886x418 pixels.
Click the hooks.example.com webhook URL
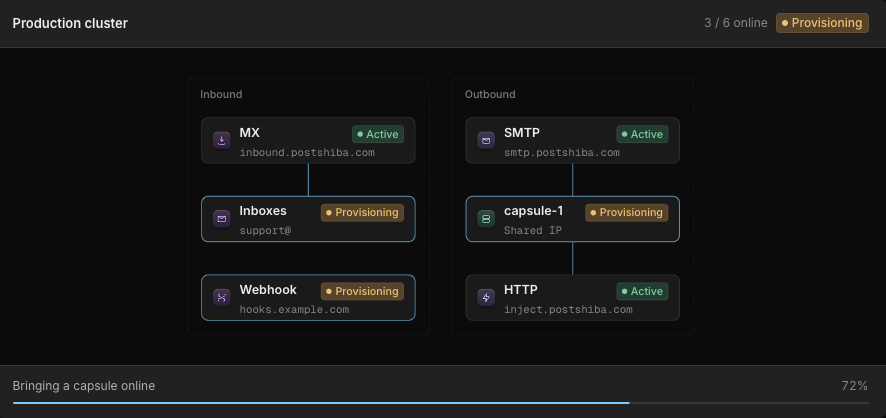point(294,310)
